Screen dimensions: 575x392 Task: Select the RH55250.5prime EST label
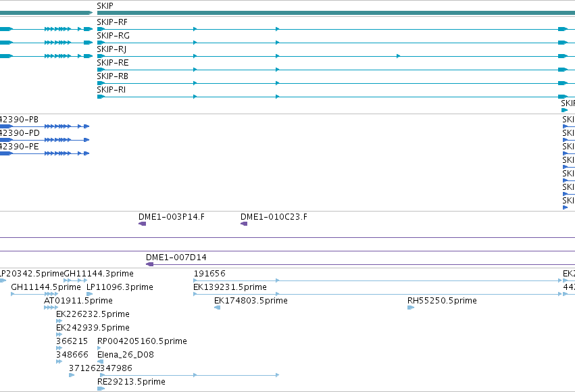pos(442,301)
